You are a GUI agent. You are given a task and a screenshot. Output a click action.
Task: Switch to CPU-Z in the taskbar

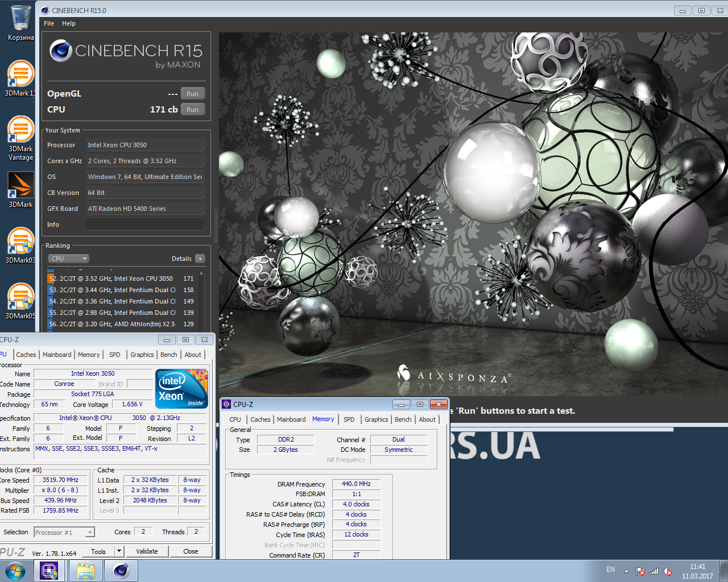click(49, 571)
